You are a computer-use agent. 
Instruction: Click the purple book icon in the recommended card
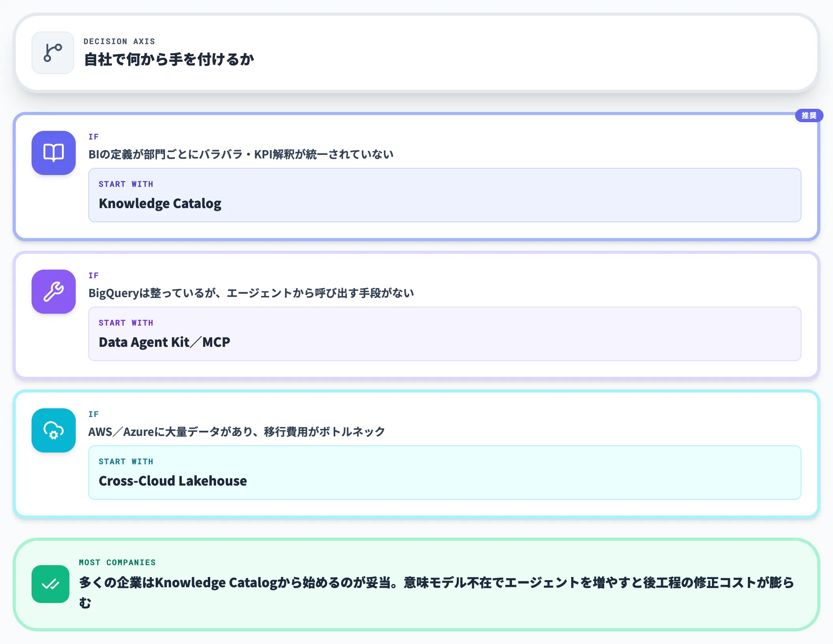(53, 153)
